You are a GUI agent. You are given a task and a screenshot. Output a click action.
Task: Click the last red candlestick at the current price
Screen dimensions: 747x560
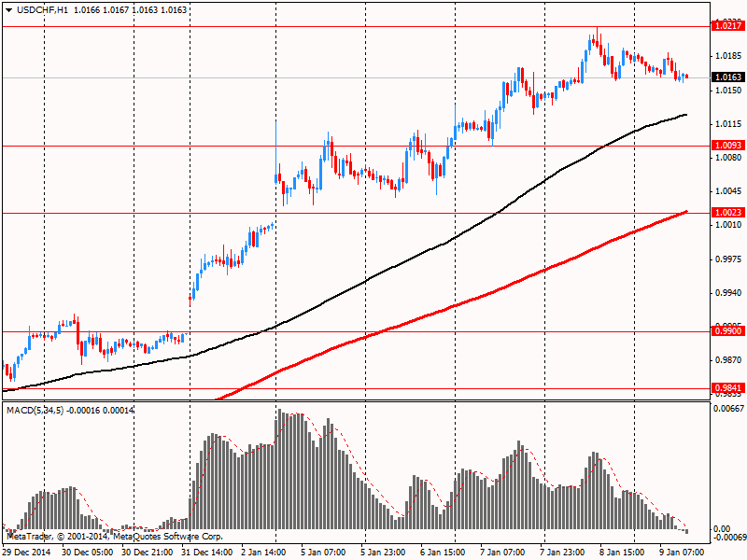coord(686,77)
